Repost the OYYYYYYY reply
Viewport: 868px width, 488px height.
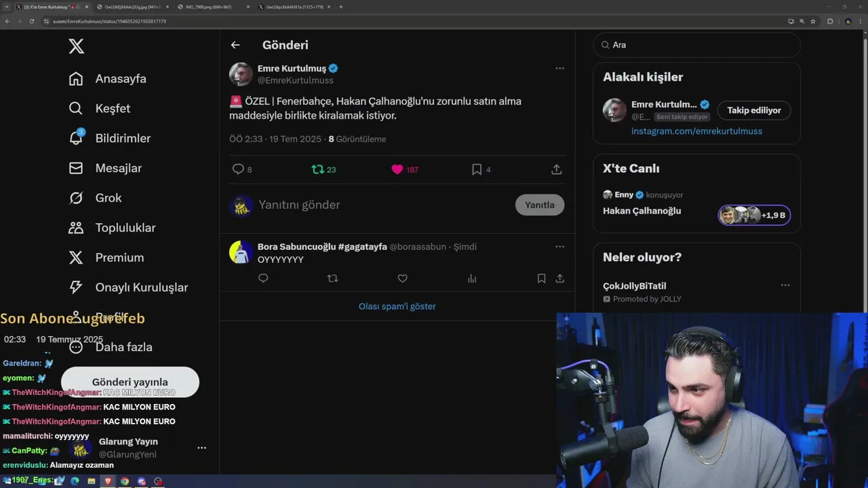point(332,278)
